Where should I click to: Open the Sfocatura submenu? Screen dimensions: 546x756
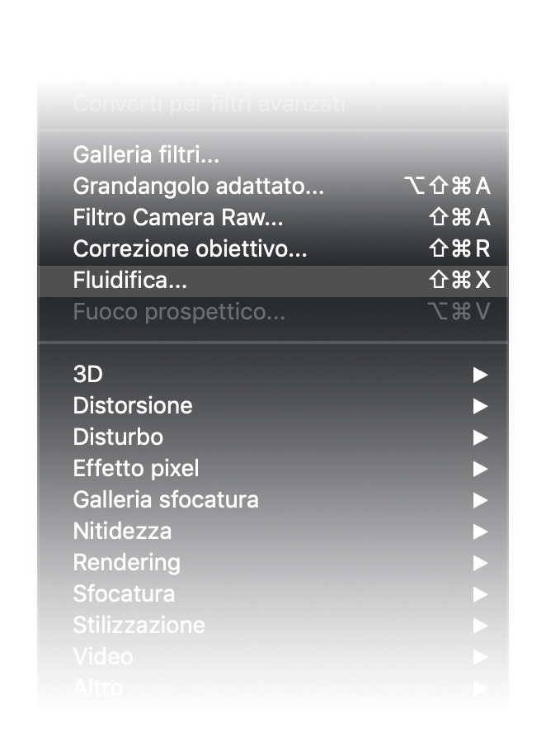pos(124,594)
